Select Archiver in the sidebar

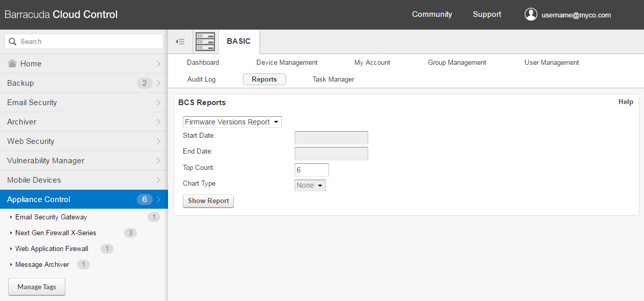tap(84, 122)
